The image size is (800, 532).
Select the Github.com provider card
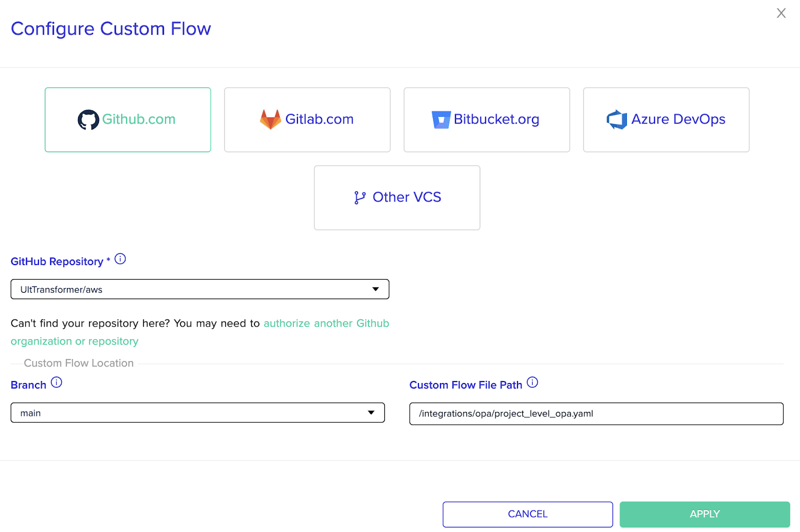pyautogui.click(x=127, y=119)
